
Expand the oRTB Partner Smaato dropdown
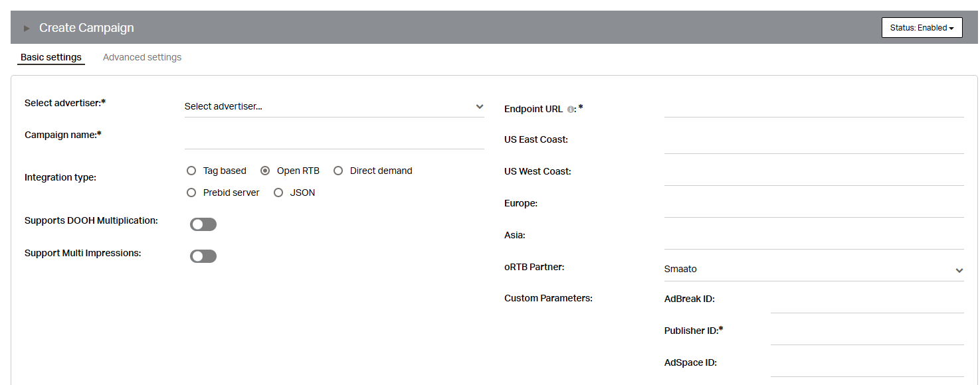[x=814, y=269]
